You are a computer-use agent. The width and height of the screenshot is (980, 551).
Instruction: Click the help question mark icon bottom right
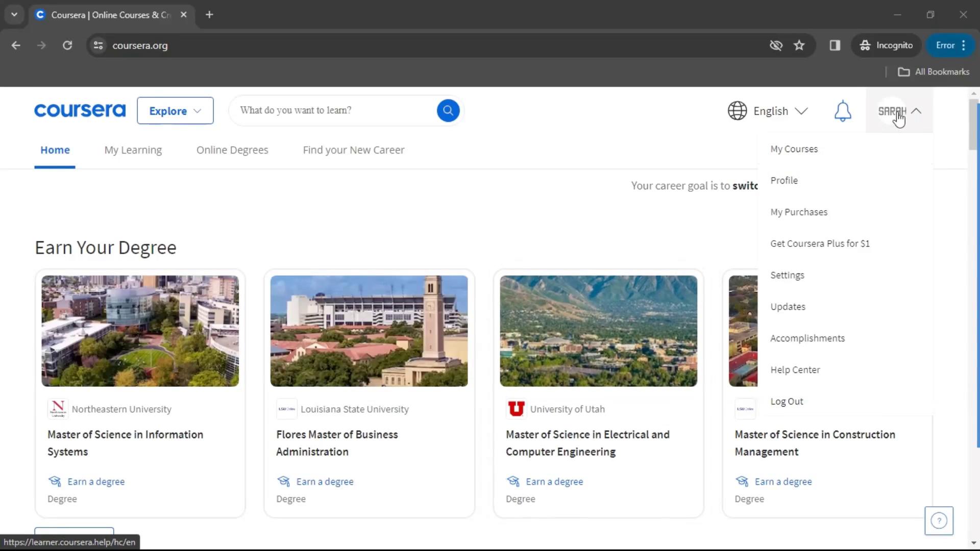[x=939, y=520]
